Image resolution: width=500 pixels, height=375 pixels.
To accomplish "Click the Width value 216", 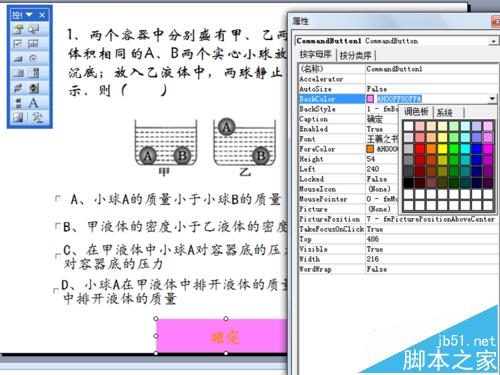I will [373, 259].
